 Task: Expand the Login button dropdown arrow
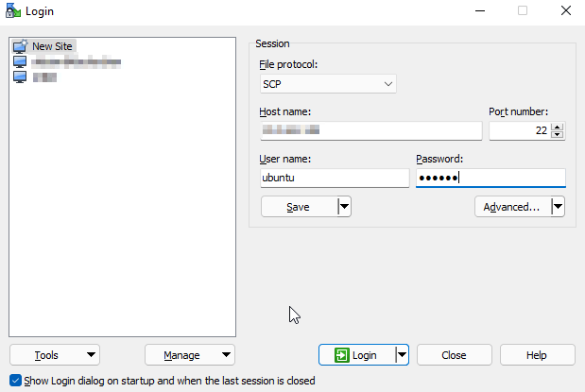click(401, 355)
